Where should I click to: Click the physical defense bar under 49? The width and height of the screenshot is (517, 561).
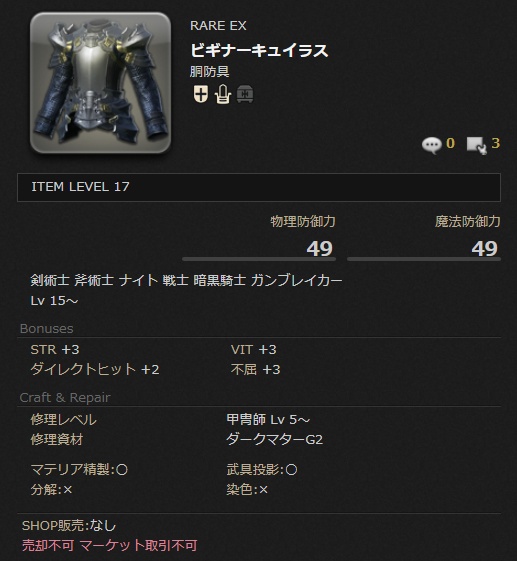tap(259, 259)
